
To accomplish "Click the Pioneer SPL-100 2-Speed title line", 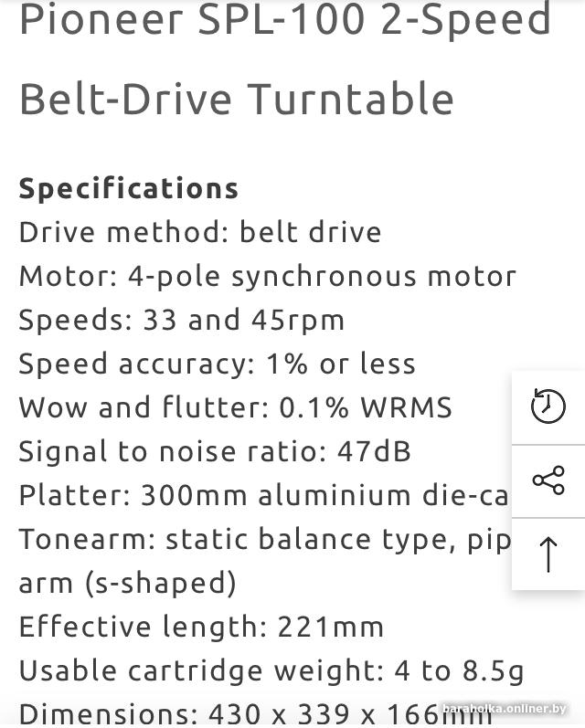I will click(285, 19).
